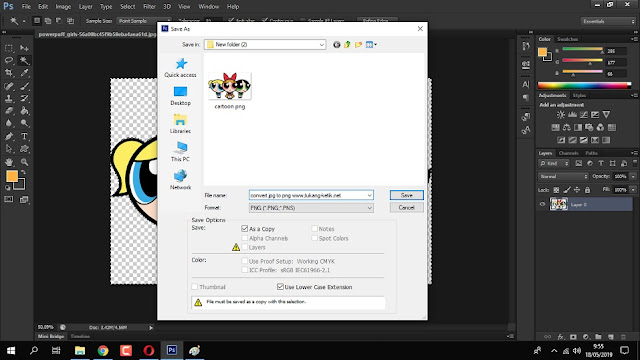The image size is (640, 360).
Task: Select the Rectangular Marquee tool
Action: tap(9, 48)
